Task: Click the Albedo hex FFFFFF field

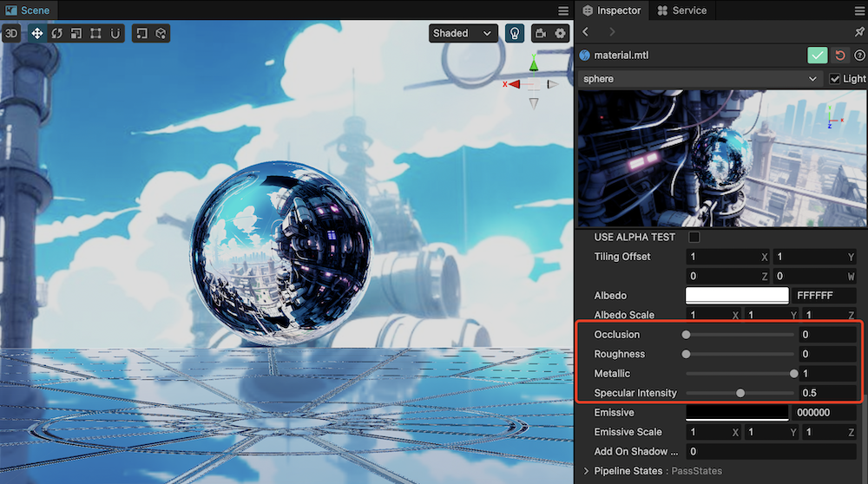Action: tap(825, 296)
